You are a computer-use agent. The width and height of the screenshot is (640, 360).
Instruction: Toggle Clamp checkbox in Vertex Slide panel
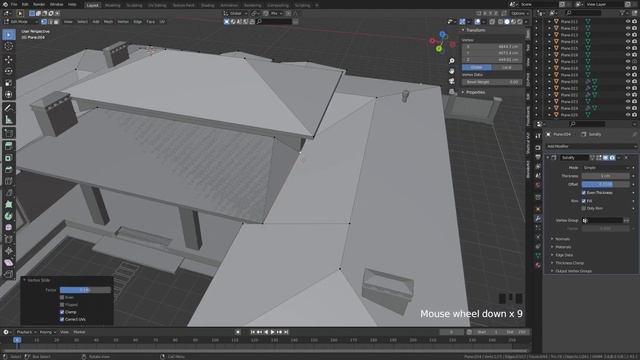[x=62, y=312]
